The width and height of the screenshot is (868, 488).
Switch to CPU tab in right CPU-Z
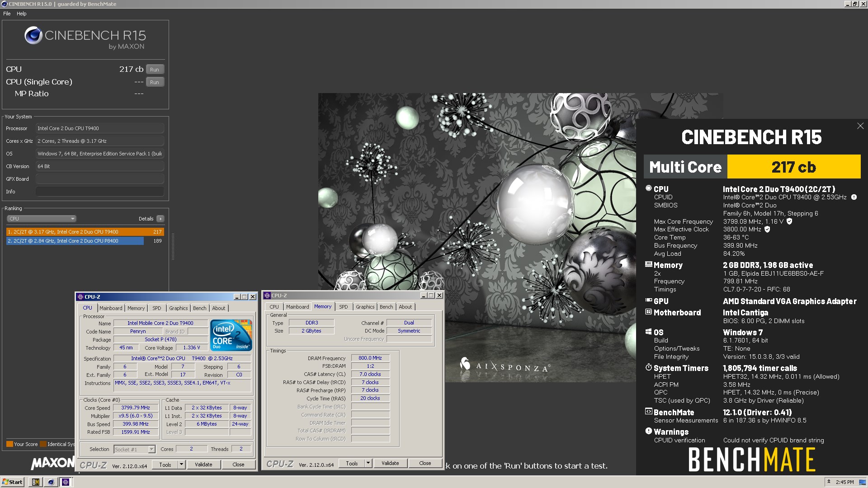[274, 307]
